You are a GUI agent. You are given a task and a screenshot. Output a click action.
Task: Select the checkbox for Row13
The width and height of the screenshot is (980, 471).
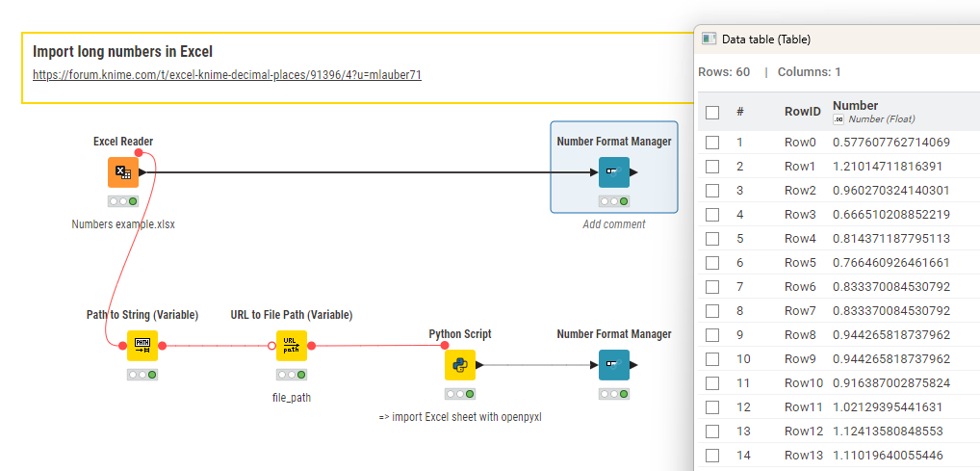pos(712,456)
